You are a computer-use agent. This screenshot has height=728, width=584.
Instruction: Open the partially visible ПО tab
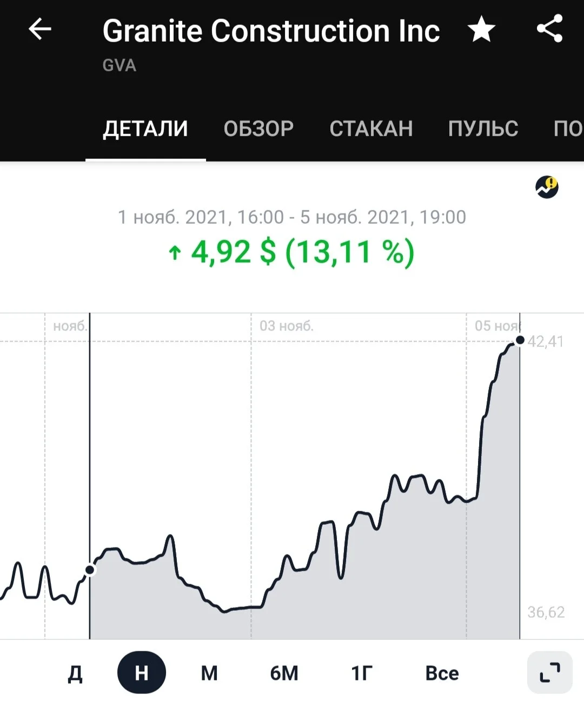(x=568, y=129)
